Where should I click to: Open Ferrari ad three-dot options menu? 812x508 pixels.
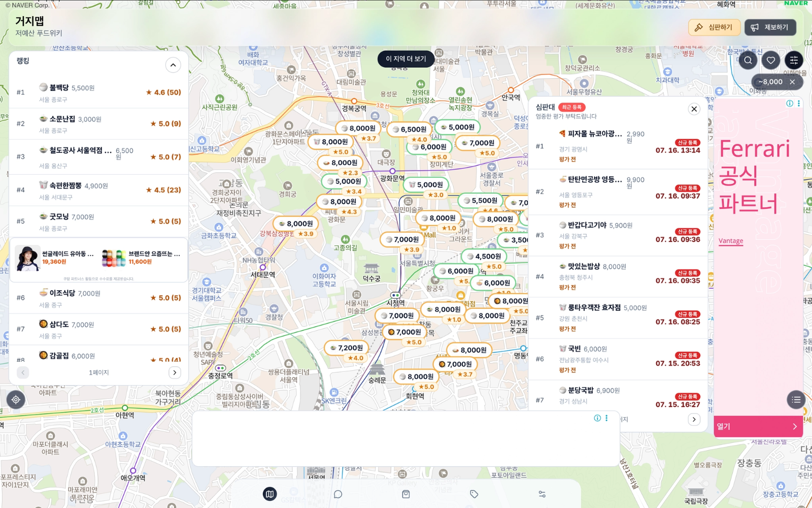(x=799, y=103)
